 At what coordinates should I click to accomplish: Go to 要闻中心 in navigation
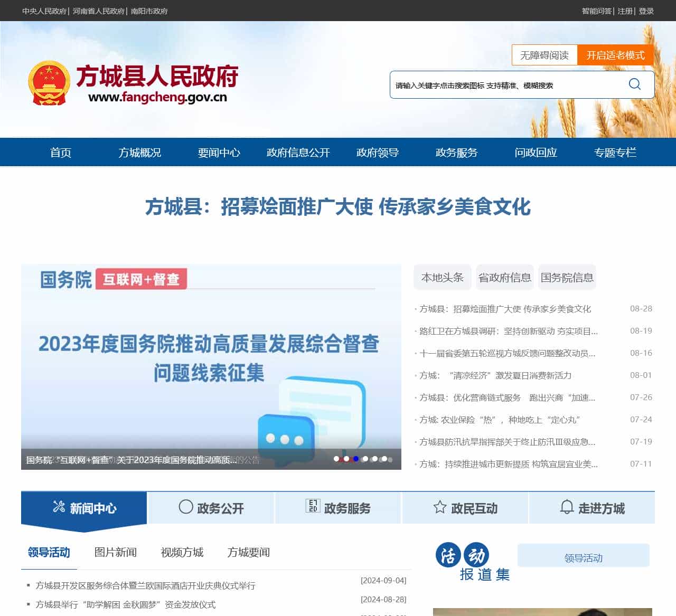[219, 153]
